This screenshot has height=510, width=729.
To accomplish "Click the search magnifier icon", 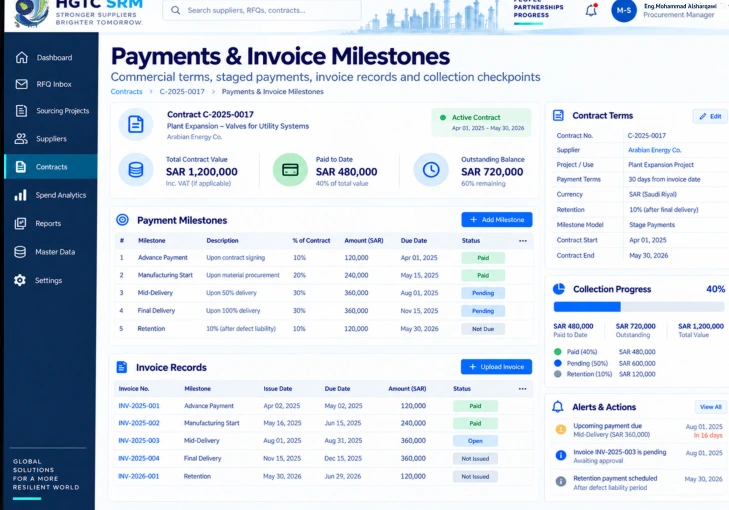I will point(175,10).
